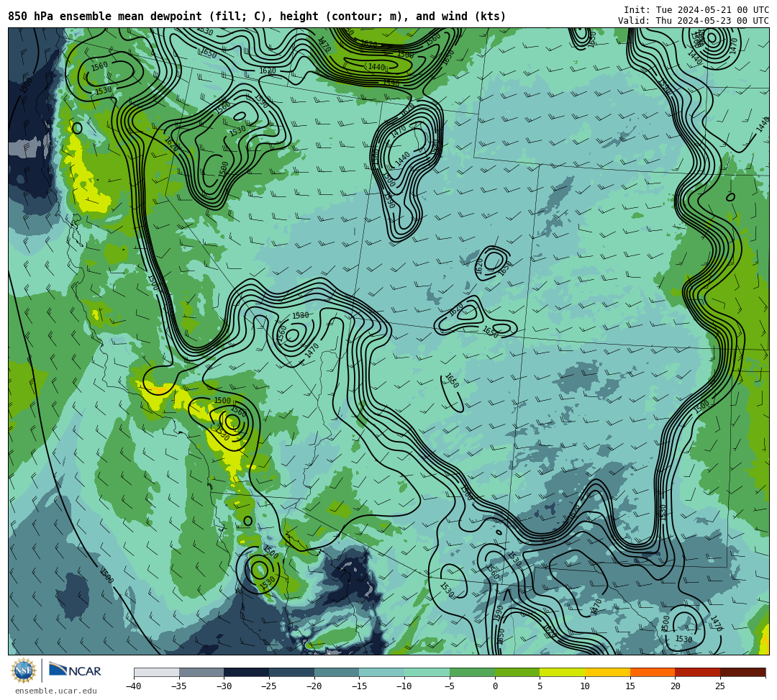777x700 pixels.
Task: Click the dark blue -25 to -20 swatch
Action: tap(292, 672)
